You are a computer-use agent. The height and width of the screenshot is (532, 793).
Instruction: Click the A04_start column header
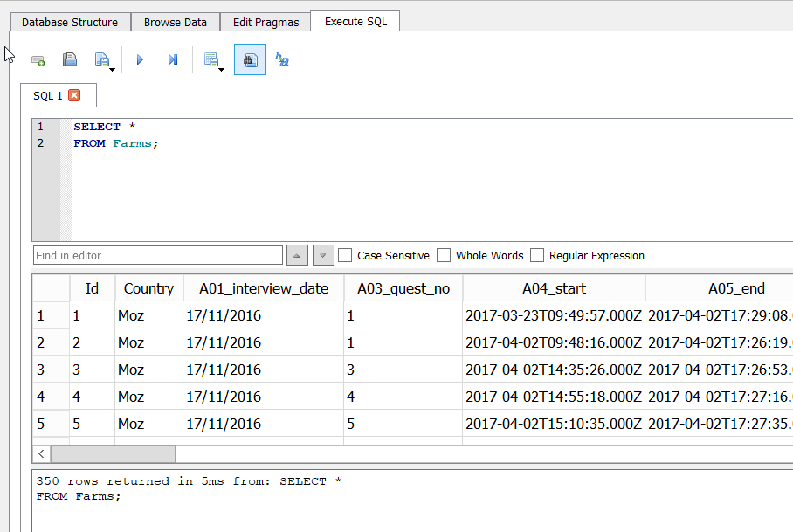554,288
